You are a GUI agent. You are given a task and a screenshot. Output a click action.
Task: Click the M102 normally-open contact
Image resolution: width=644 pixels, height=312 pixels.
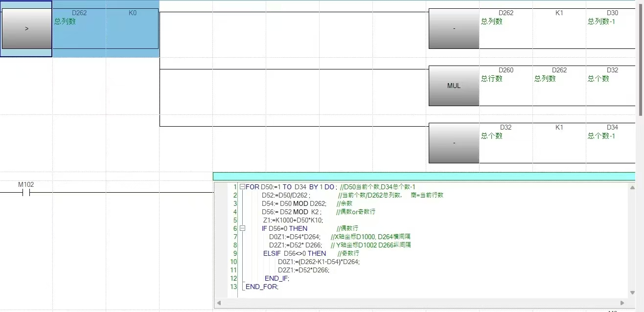[x=26, y=193]
